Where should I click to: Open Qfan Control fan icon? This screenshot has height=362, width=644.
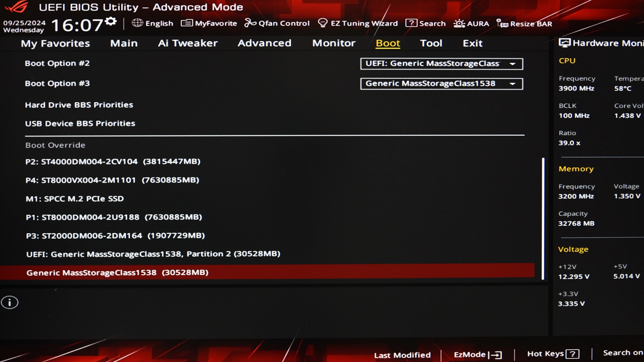point(250,23)
